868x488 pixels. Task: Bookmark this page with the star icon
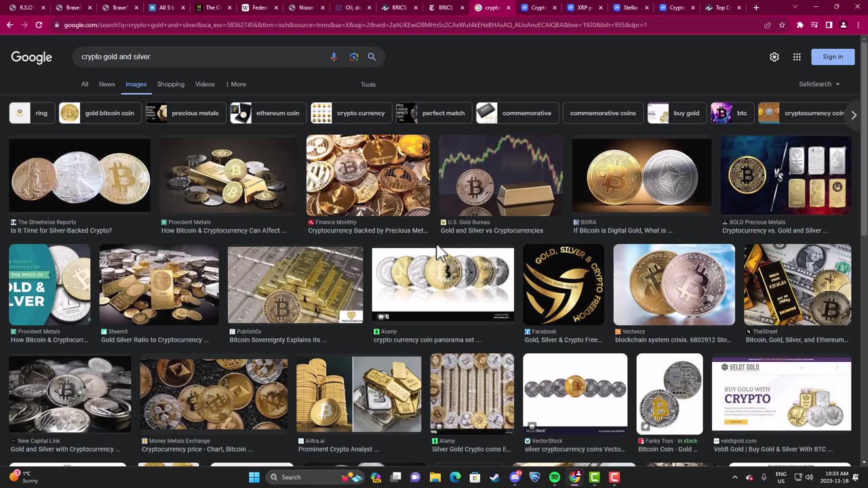coord(782,25)
